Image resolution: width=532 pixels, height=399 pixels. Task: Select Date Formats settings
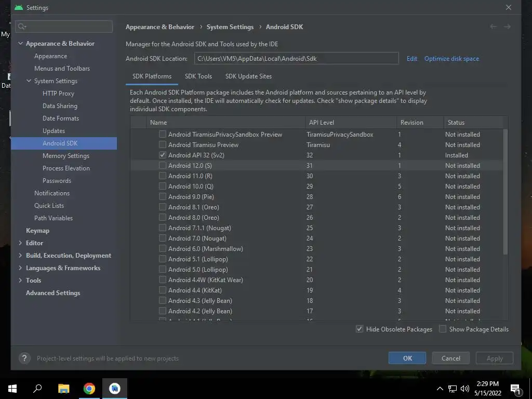[x=61, y=118]
